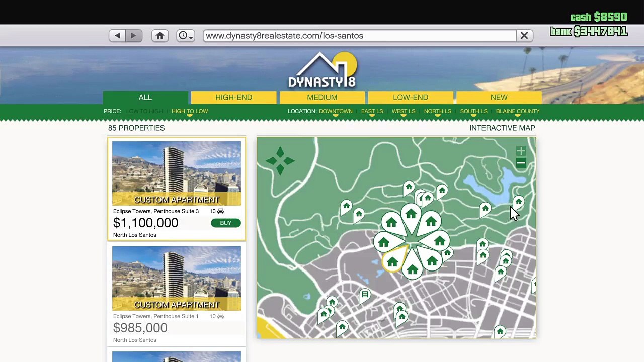The width and height of the screenshot is (644, 362).
Task: Filter location by SOUTH LS
Action: 474,111
